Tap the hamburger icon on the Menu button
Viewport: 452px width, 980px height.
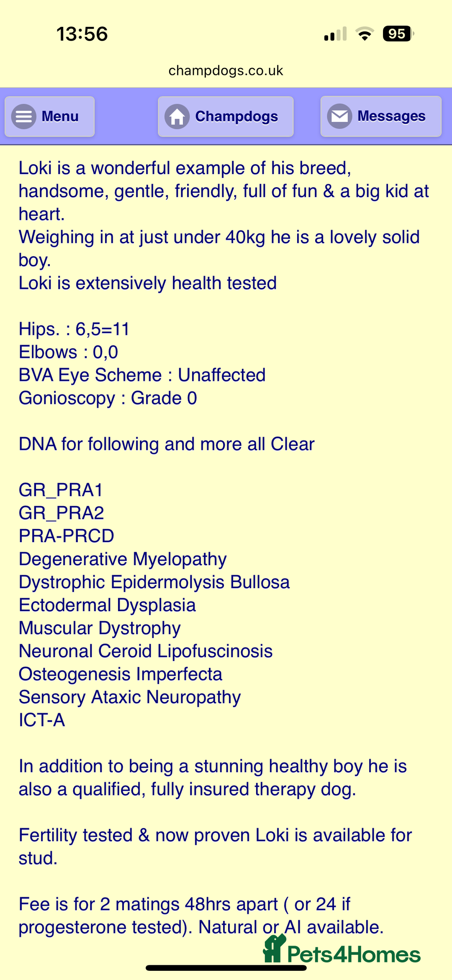coord(24,116)
